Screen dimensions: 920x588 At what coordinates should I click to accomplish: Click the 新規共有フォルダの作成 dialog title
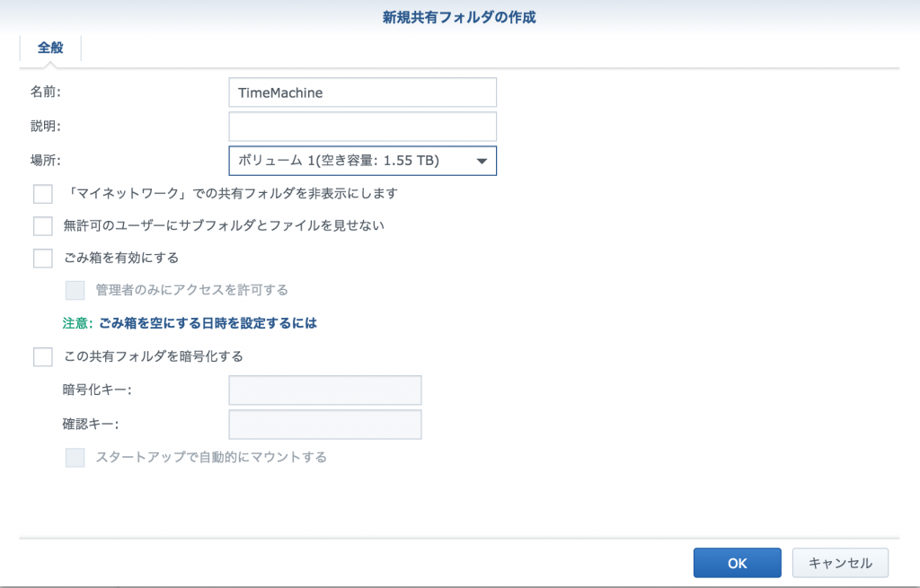coord(459,18)
